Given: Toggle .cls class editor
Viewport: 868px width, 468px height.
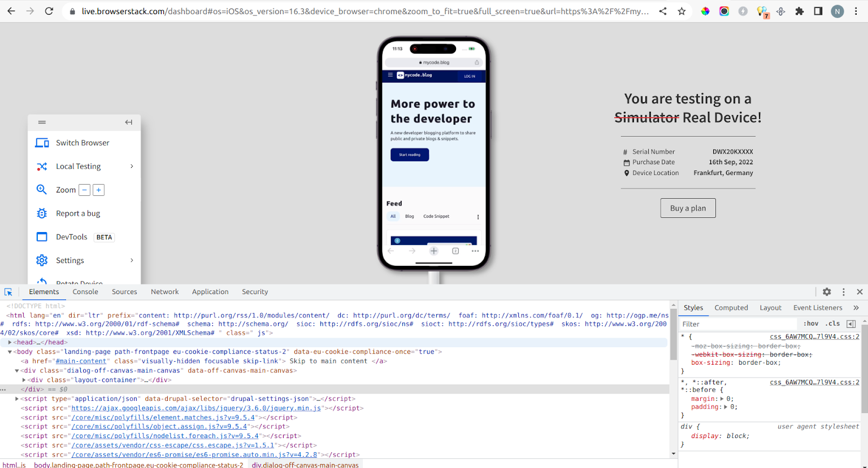Looking at the screenshot, I should coord(832,323).
